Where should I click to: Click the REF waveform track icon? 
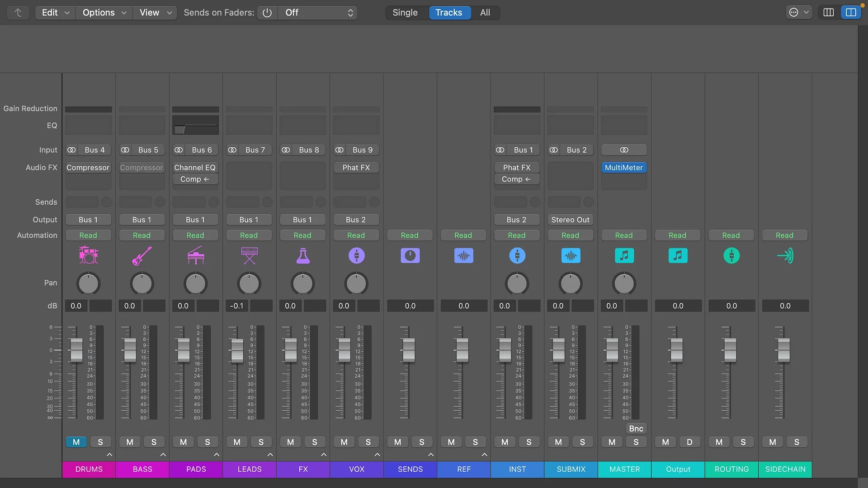pos(463,256)
